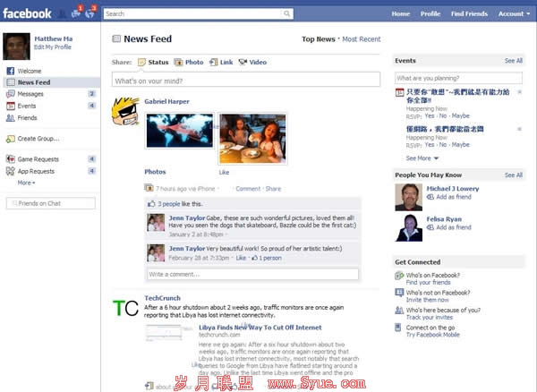
Task: Click TechCrunch TC logo avatar
Action: click(125, 309)
